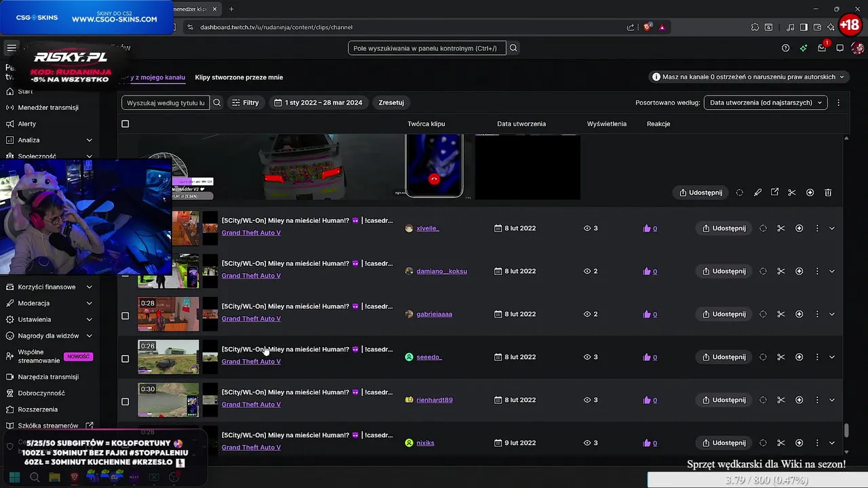Screen dimensions: 868x488
Task: Open Alerty in the sidebar
Action: (x=27, y=124)
